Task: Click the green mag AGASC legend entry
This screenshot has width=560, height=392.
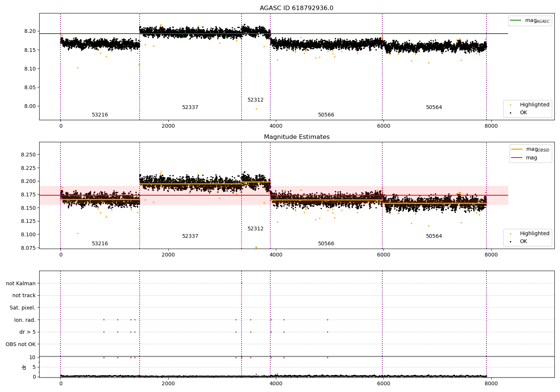Action: click(530, 21)
